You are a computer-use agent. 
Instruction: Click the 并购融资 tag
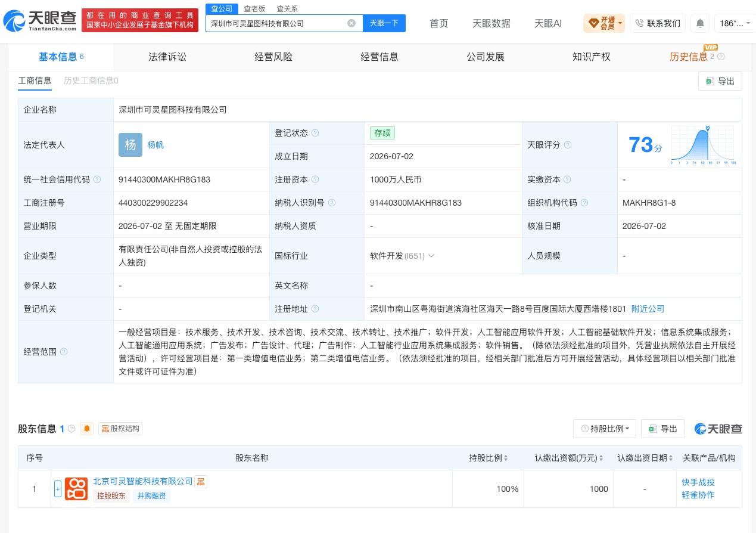152,496
